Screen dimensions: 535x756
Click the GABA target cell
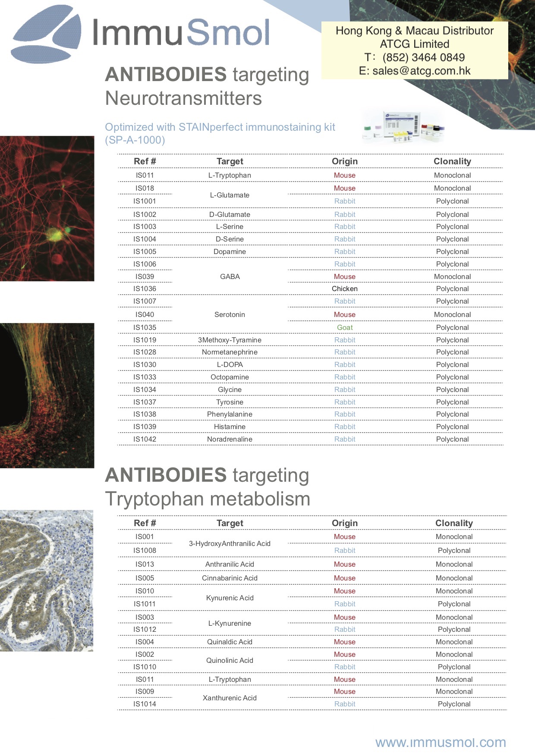click(230, 276)
